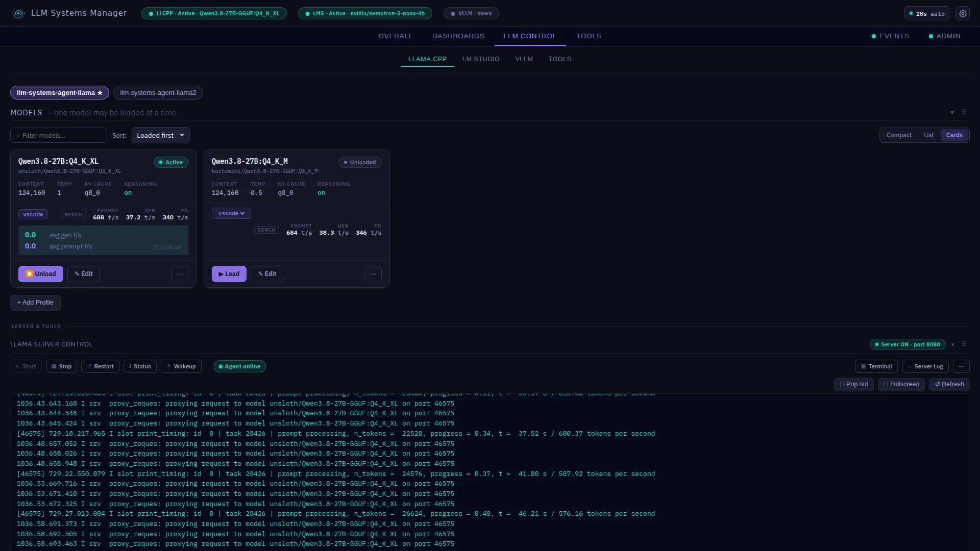Click the Add Profile button

point(35,303)
